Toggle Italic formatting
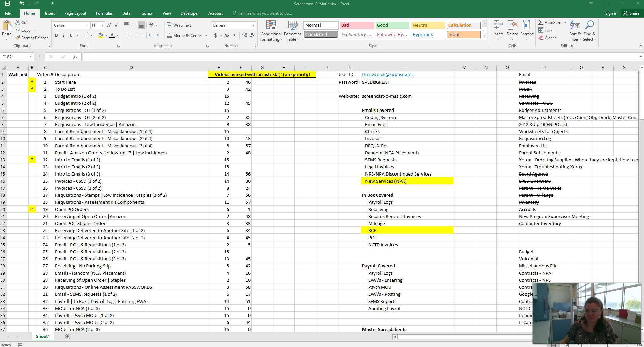This screenshot has width=644, height=347. coord(64,35)
